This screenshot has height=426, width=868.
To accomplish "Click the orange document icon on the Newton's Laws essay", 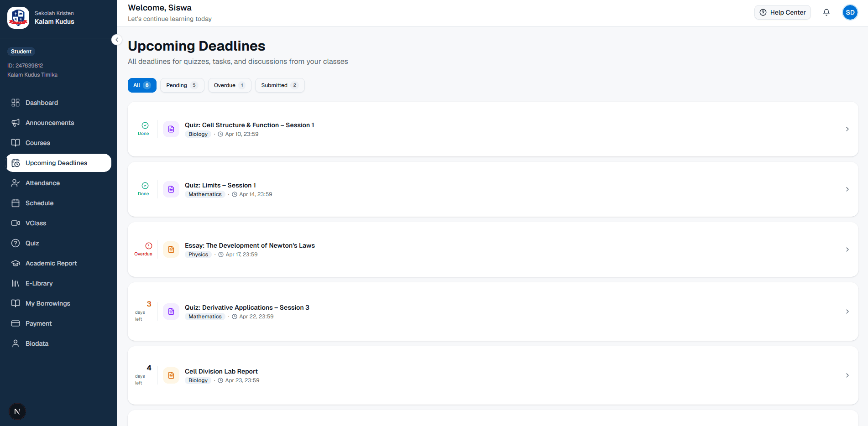I will click(x=171, y=249).
